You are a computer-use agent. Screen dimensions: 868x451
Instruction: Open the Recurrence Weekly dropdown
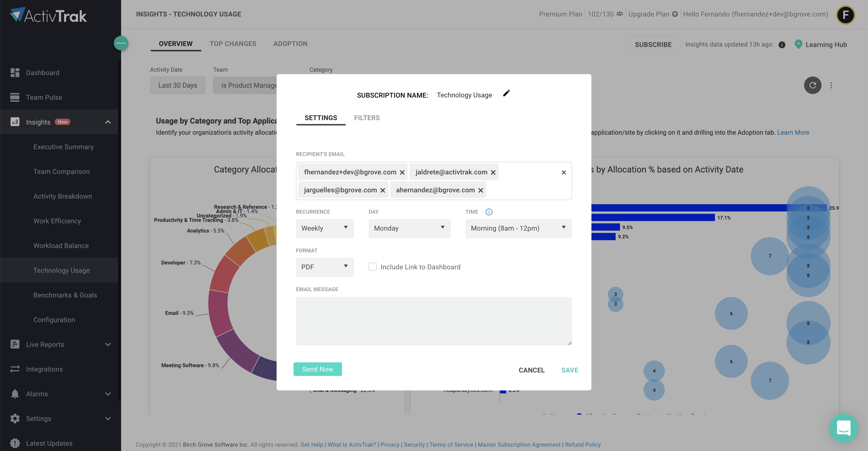(325, 229)
